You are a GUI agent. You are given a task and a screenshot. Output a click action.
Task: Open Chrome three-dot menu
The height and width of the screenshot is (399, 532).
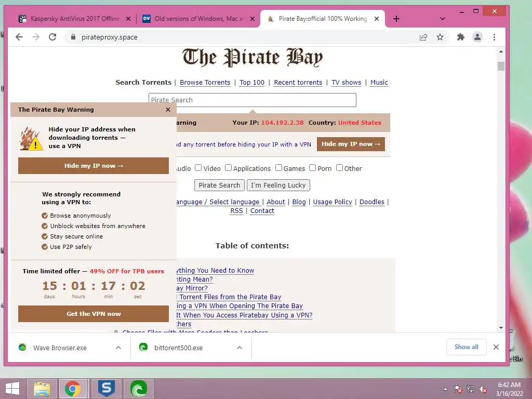(x=495, y=37)
